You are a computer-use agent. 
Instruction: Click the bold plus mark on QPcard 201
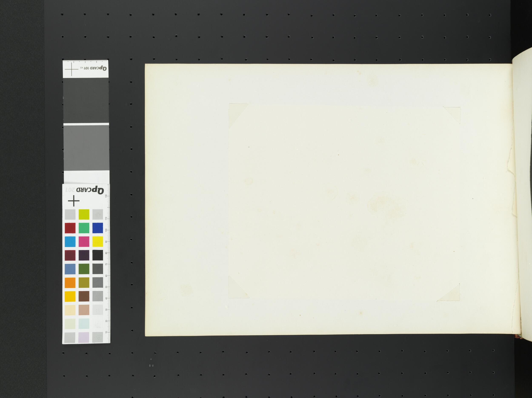(74, 201)
